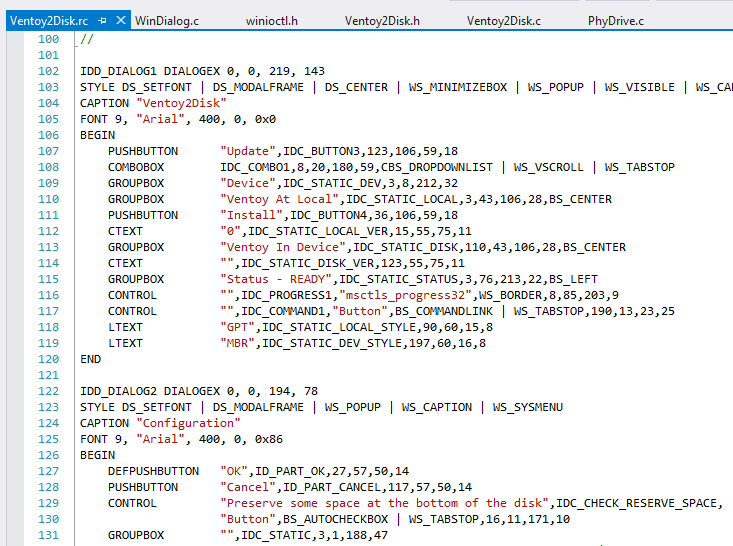Click the IDC_CHECK_RESERVE_SPACE identifier
This screenshot has width=733, height=546.
click(x=636, y=503)
